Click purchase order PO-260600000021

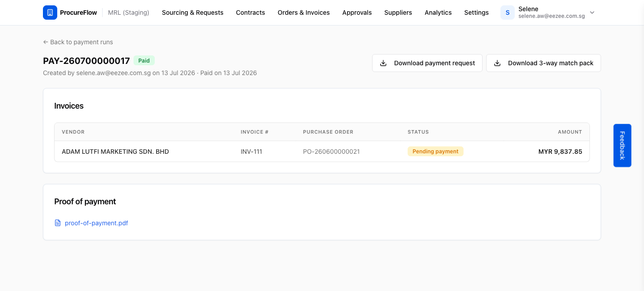tap(331, 152)
